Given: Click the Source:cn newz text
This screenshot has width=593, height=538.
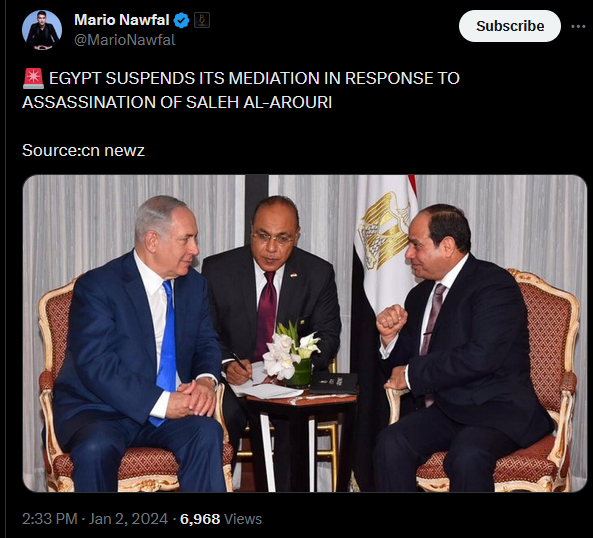Looking at the screenshot, I should coord(83,150).
